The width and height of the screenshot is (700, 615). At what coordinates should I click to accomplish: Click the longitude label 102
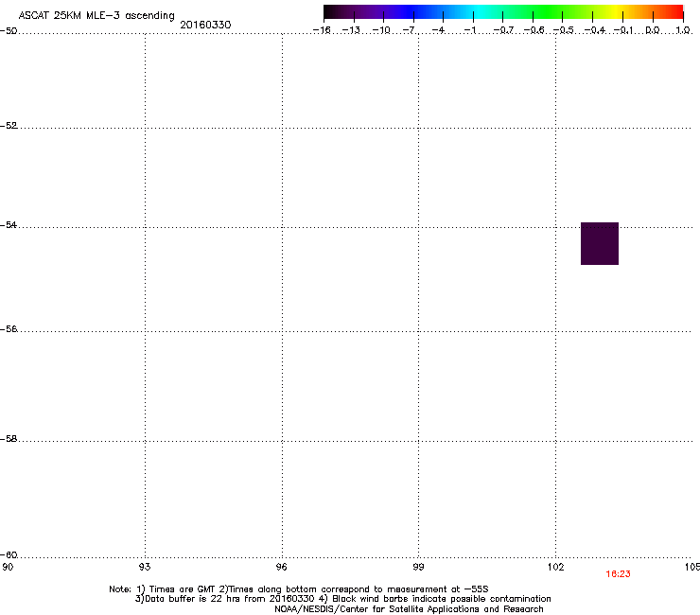tap(555, 567)
